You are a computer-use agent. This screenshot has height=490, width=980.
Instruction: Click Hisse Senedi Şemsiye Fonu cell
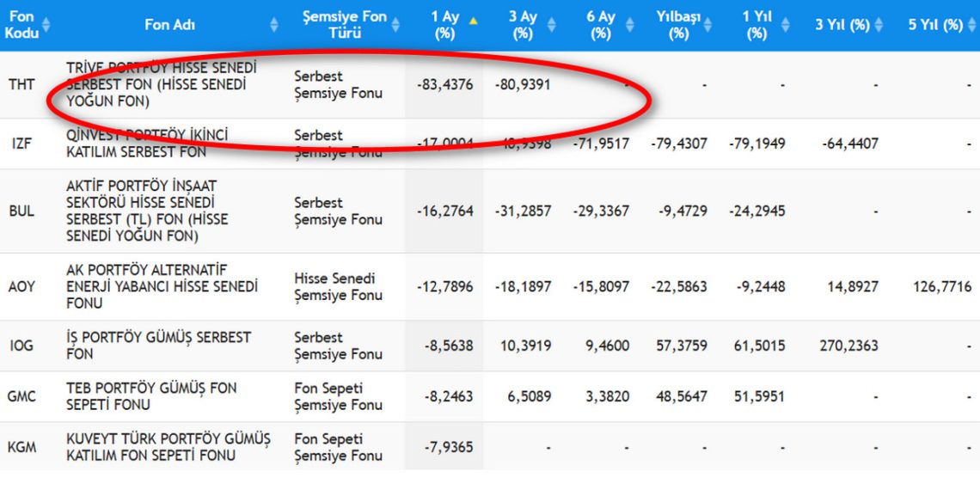[x=338, y=287]
